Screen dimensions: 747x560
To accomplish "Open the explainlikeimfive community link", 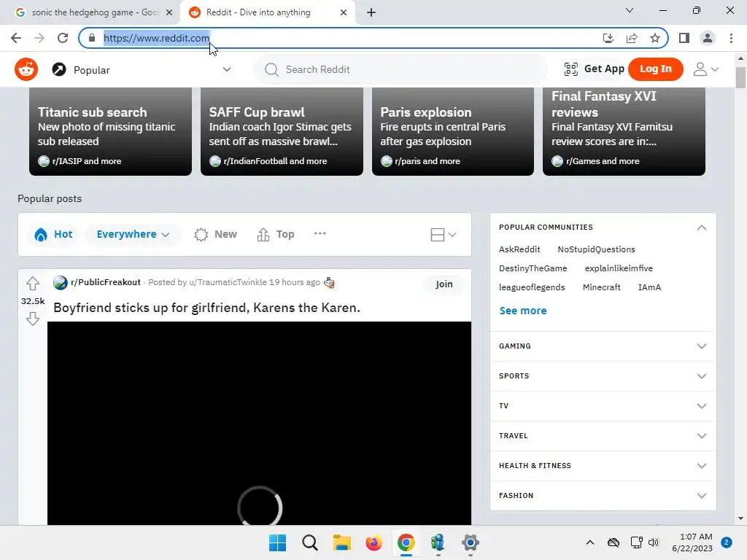I will pyautogui.click(x=619, y=268).
